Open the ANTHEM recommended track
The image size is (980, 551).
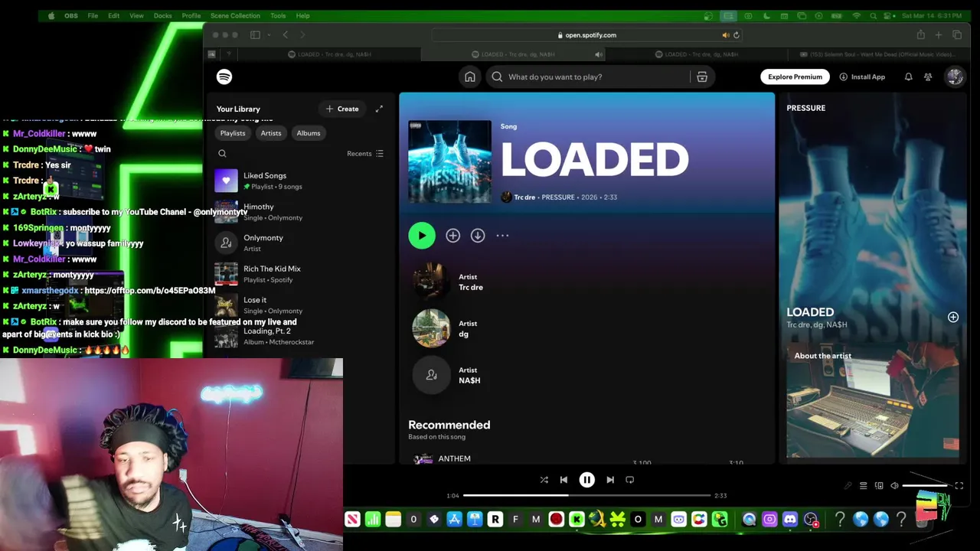click(454, 458)
